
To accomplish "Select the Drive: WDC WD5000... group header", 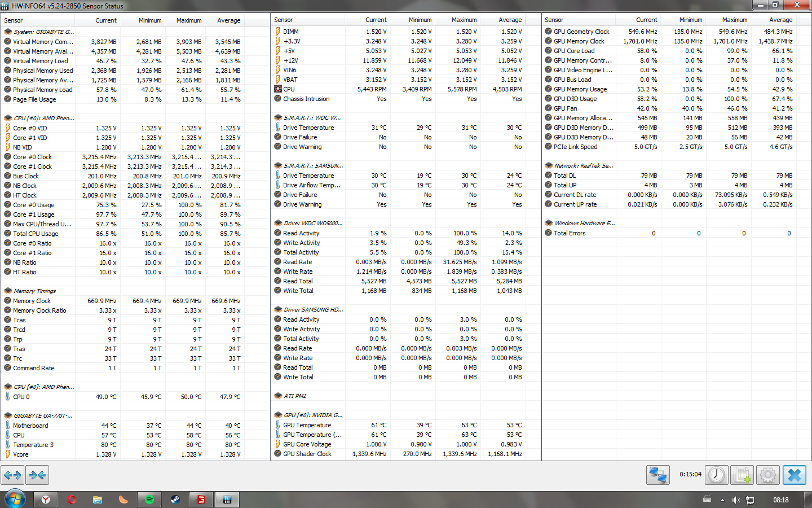I will click(x=313, y=224).
